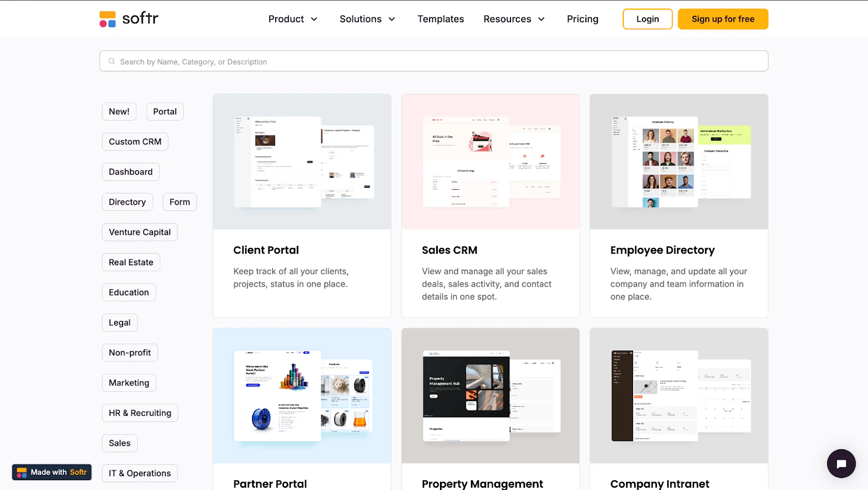Select the Non-profit category filter
This screenshot has height=490, width=868.
coord(130,352)
